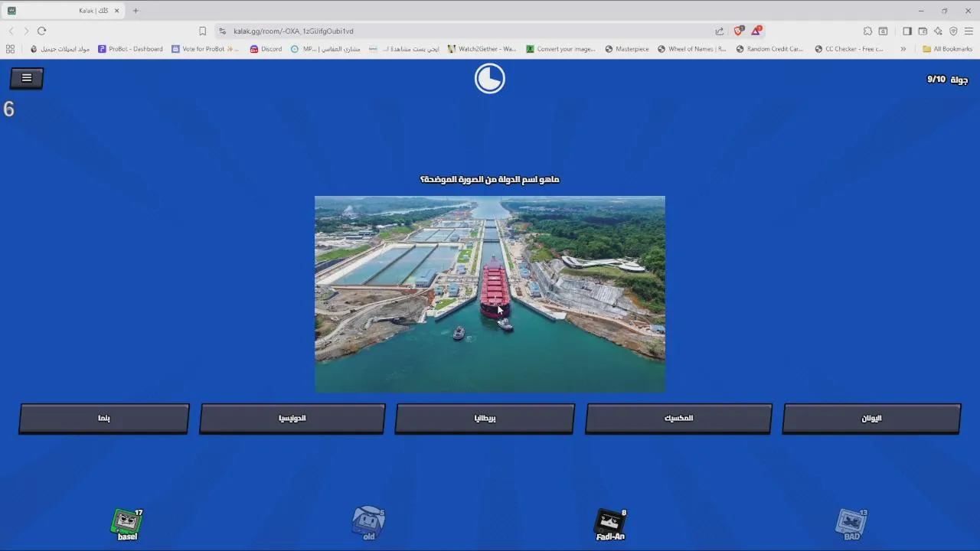Open the Brave Rewards triangle icon

tap(756, 31)
